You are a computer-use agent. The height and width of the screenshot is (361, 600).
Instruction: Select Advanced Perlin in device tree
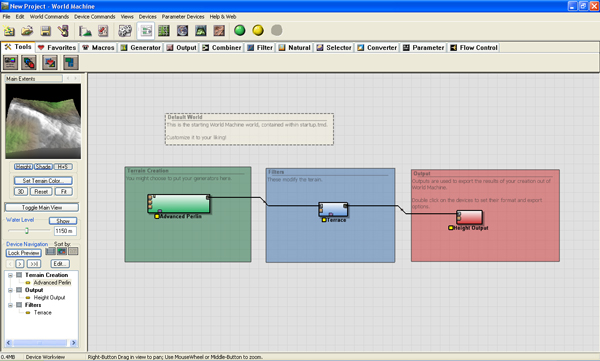point(52,283)
